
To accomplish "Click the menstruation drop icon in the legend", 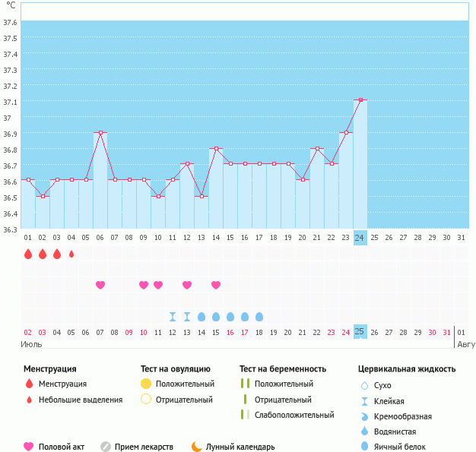I will click(29, 384).
